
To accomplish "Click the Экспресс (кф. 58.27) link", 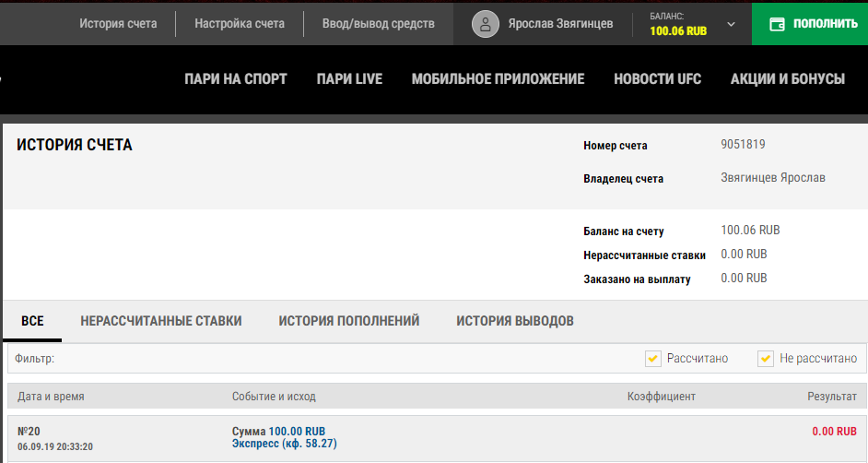I will tap(284, 444).
